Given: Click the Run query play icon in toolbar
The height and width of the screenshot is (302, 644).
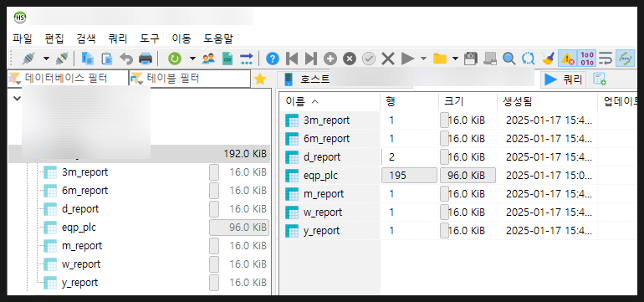Looking at the screenshot, I should click(x=407, y=59).
